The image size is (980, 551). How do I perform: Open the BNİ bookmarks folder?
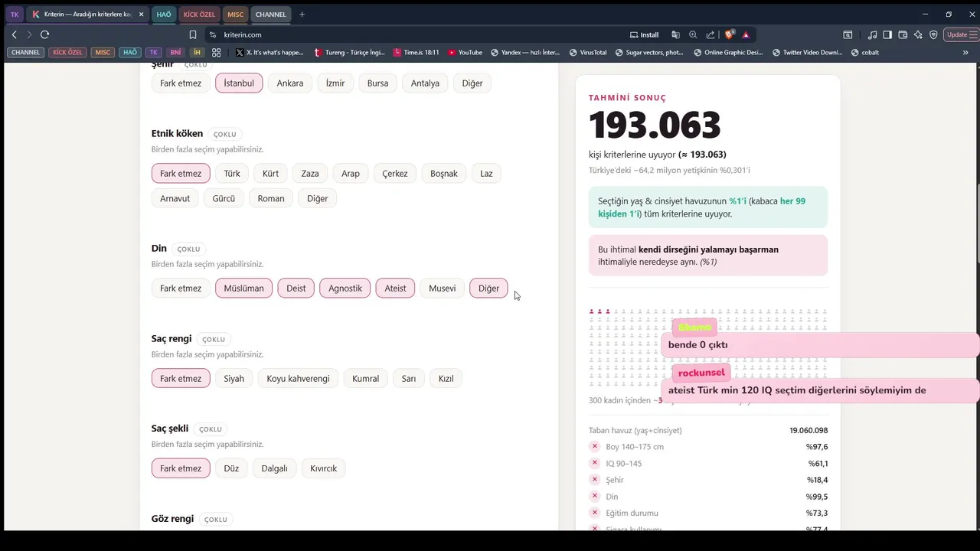point(175,52)
